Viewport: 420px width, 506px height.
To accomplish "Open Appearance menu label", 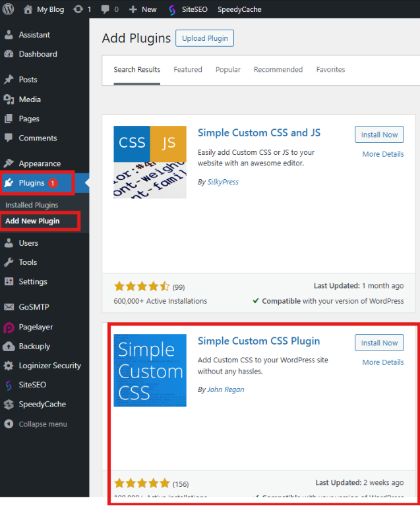I will point(40,163).
